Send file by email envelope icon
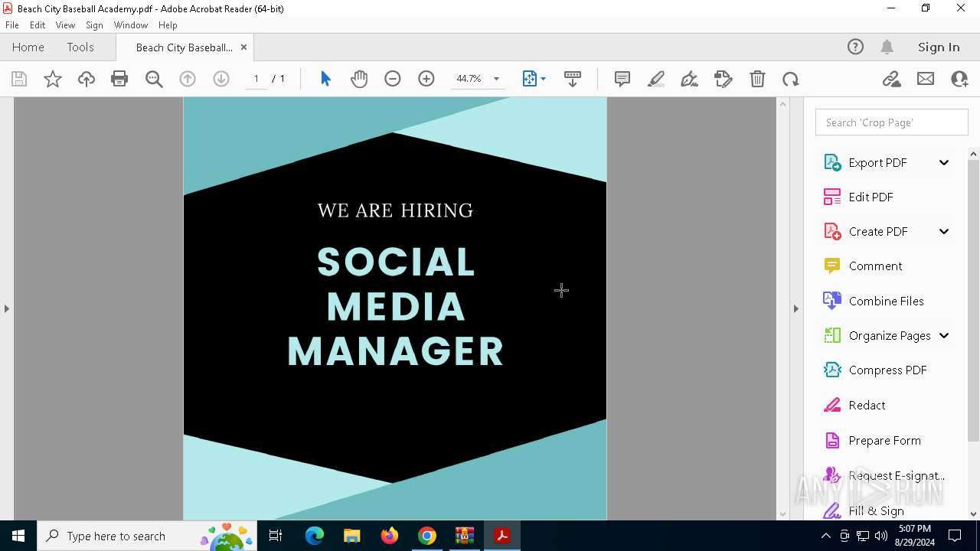 pos(926,79)
